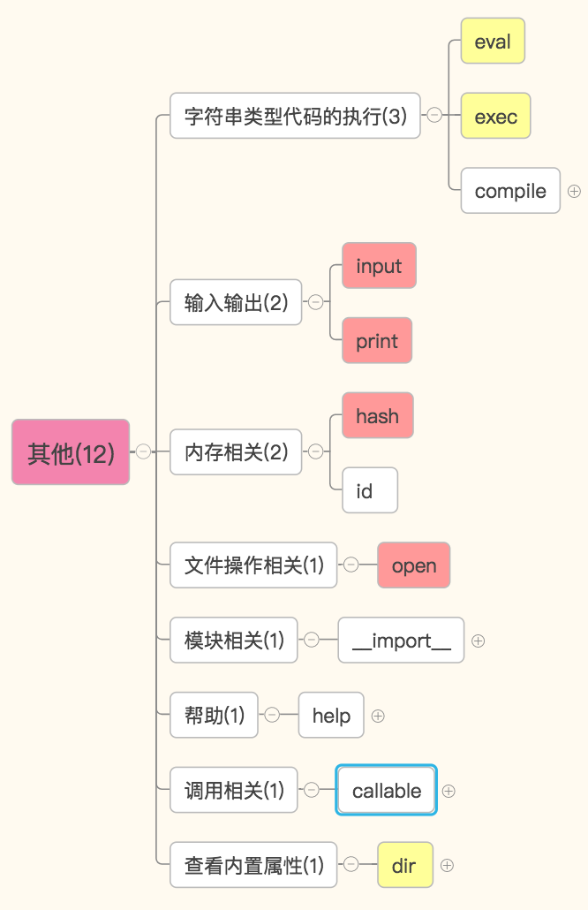Collapse the 调用相关(1) branch

pyautogui.click(x=312, y=790)
